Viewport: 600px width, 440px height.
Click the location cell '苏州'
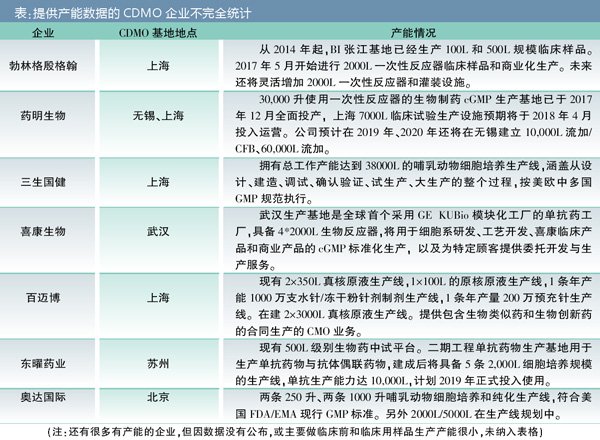coord(158,363)
